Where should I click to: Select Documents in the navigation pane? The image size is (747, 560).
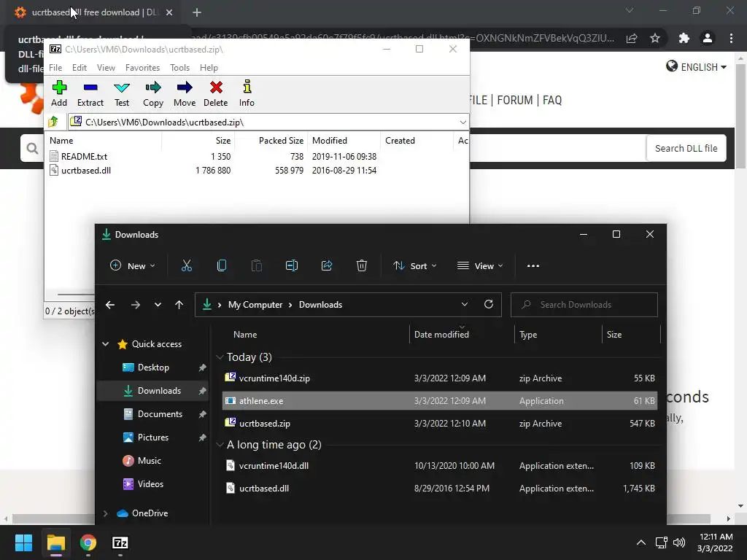click(160, 414)
